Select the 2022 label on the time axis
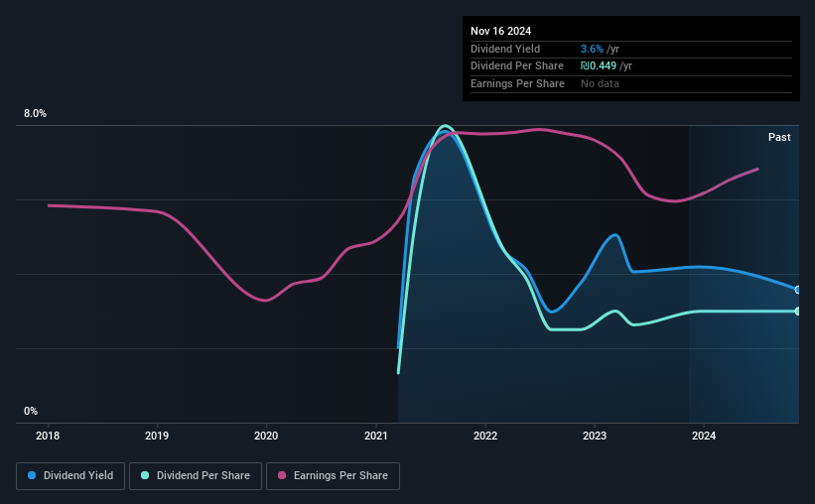Image resolution: width=815 pixels, height=504 pixels. [485, 436]
